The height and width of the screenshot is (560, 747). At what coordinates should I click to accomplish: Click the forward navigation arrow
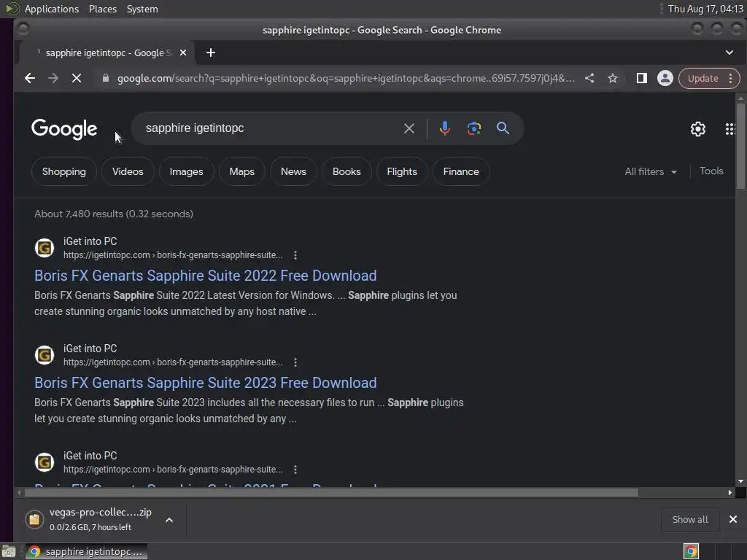(x=53, y=78)
